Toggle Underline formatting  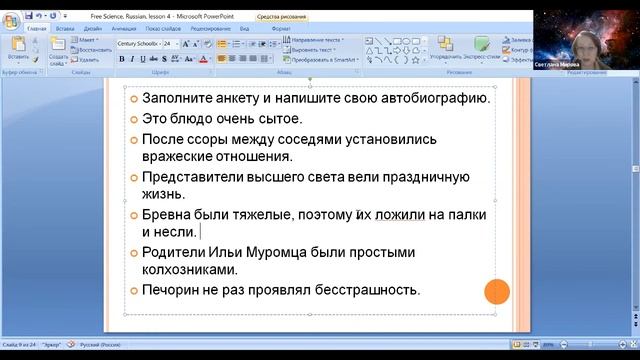click(x=143, y=59)
